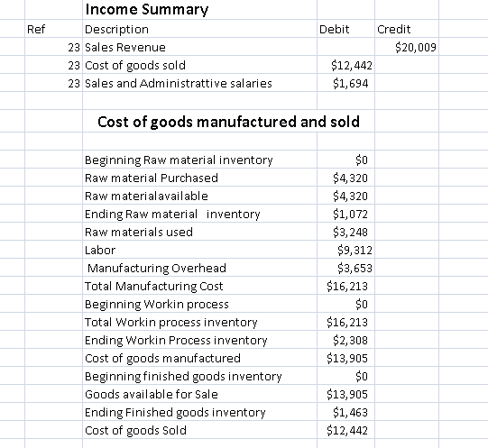
Task: Click 'Total Workin process inventory' cell
Action: [x=200, y=322]
